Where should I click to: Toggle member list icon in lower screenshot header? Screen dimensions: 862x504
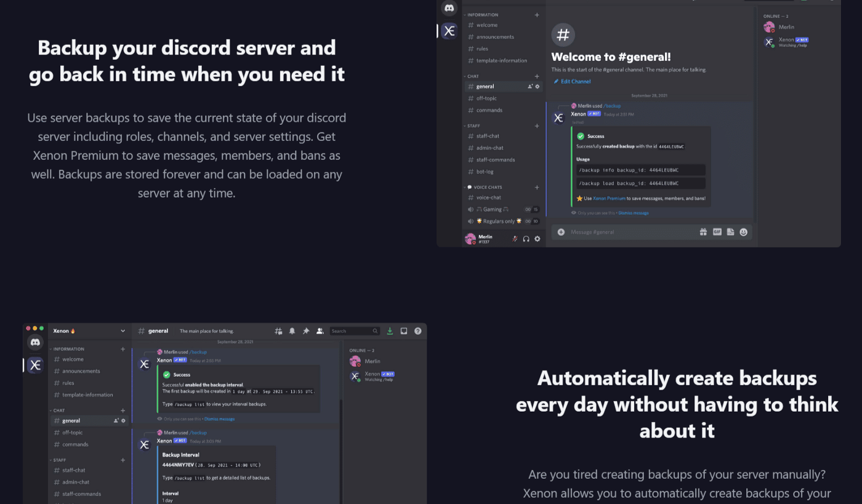pyautogui.click(x=320, y=331)
